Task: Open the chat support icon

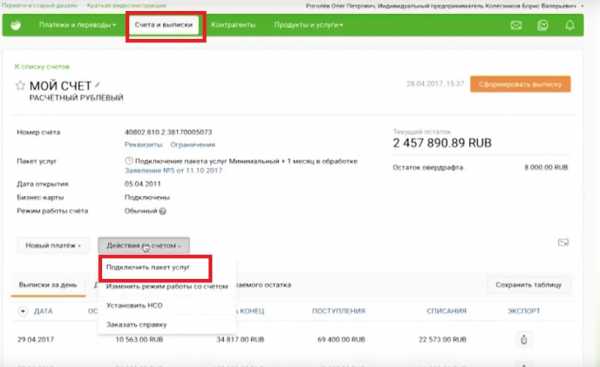Action: [x=543, y=25]
